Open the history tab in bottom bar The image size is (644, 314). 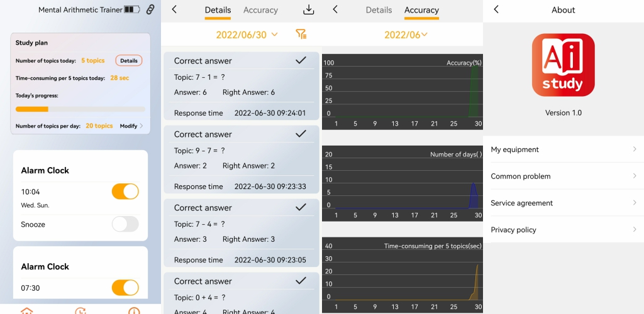(x=80, y=310)
